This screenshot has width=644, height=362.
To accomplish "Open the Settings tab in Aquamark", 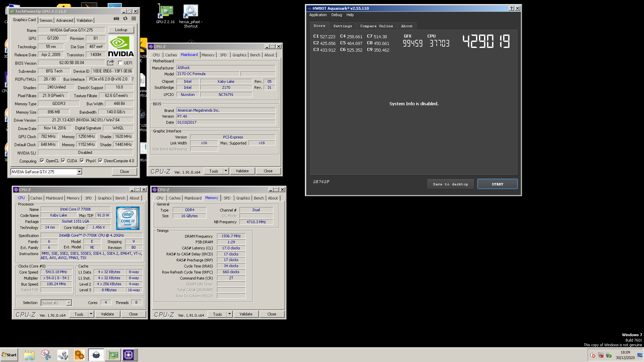I will pos(343,26).
